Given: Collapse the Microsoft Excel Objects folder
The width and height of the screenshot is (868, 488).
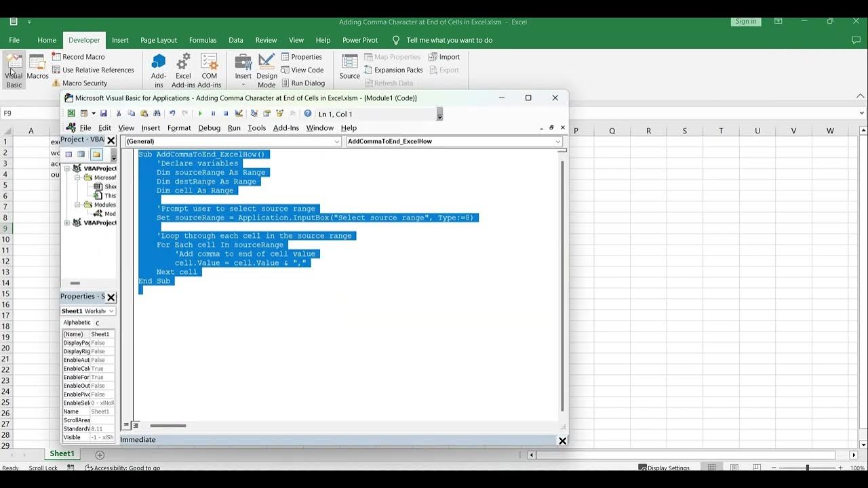Looking at the screenshot, I should click(x=78, y=178).
